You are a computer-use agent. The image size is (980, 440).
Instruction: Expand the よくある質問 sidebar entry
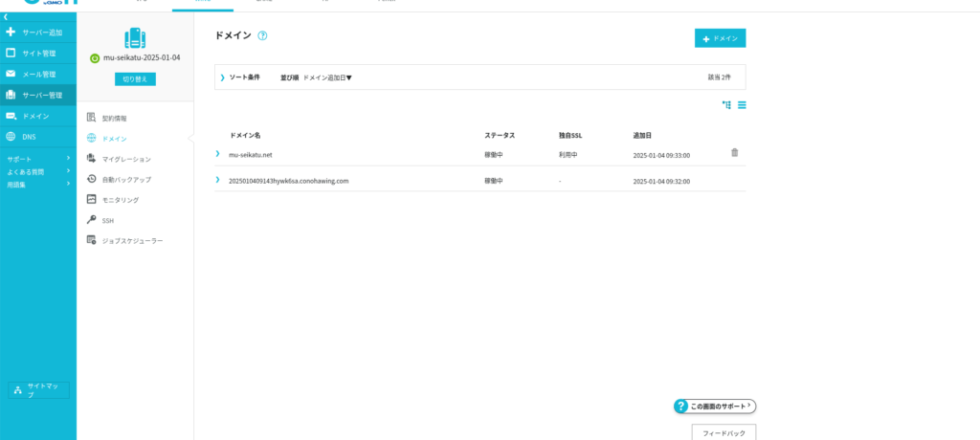pyautogui.click(x=38, y=171)
